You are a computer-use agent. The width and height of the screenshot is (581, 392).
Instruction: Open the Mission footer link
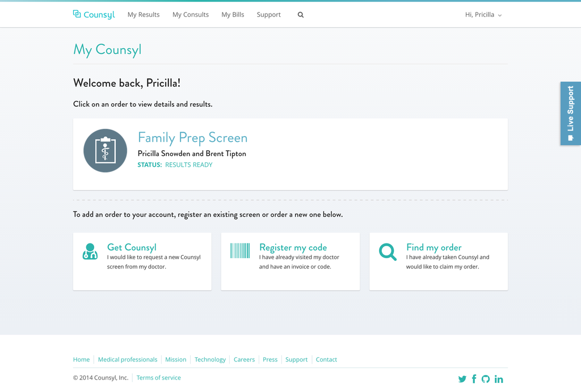point(176,360)
